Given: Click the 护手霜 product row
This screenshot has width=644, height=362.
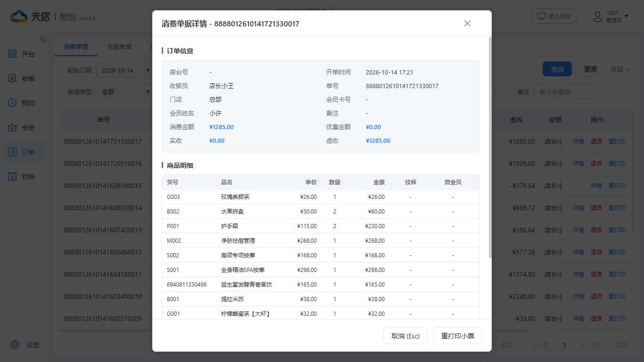Looking at the screenshot, I should 320,226.
